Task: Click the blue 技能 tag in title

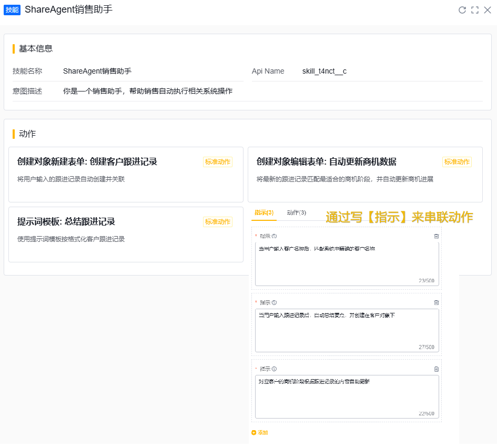Action: coord(12,10)
